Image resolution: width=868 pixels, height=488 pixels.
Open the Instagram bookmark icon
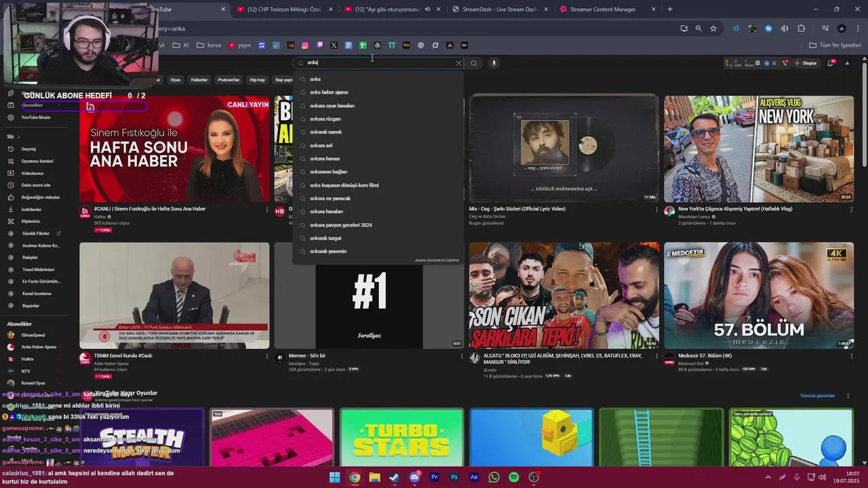(x=305, y=45)
